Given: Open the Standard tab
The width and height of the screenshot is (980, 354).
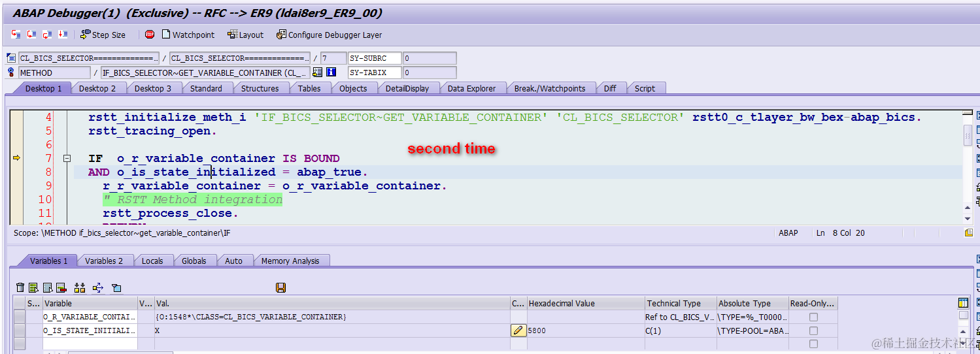Looking at the screenshot, I should (x=206, y=88).
